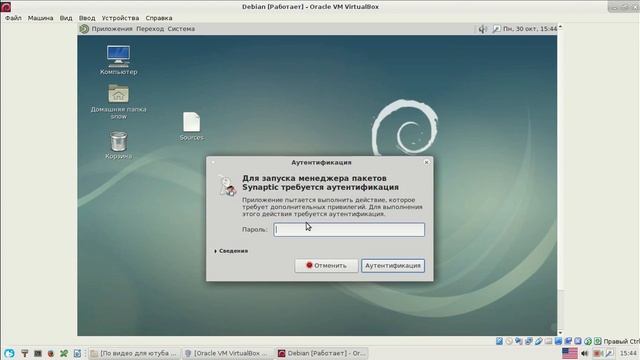Open the host start menu icon
Image resolution: width=640 pixels, height=360 pixels.
(x=9, y=353)
